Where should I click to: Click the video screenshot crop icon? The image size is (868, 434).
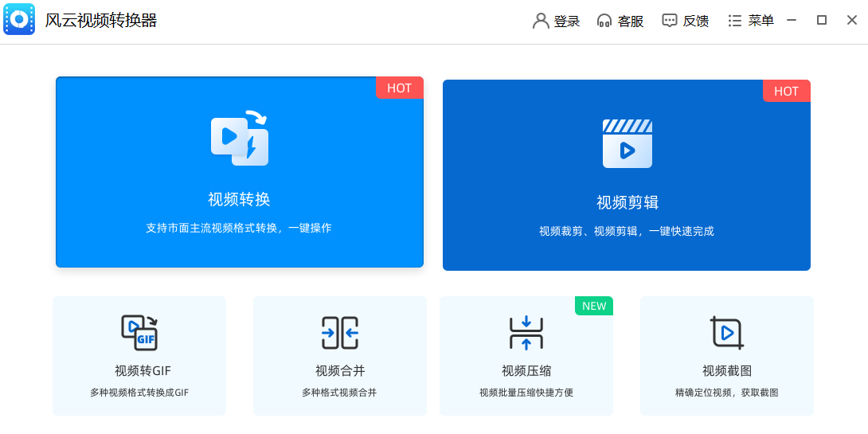726,333
